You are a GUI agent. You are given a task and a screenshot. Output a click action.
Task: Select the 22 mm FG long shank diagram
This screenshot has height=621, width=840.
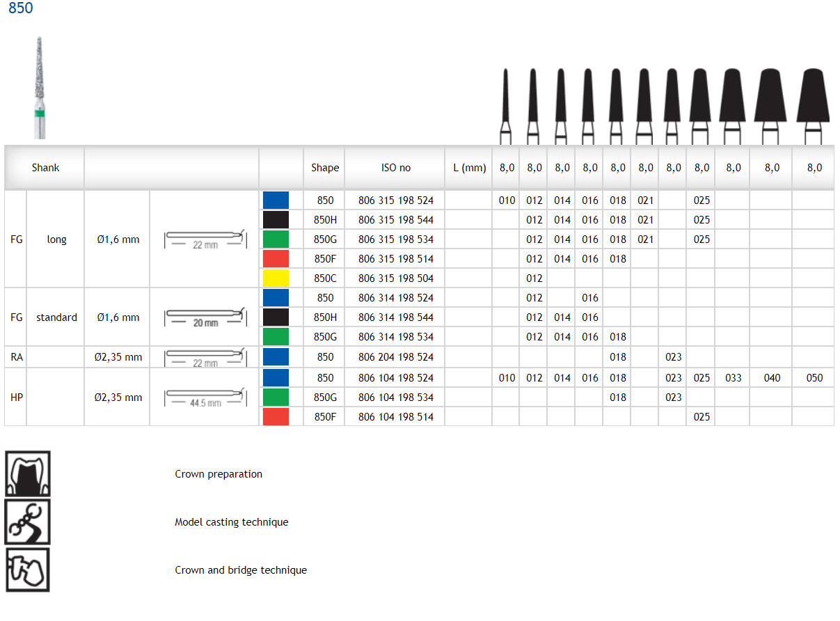coord(205,239)
